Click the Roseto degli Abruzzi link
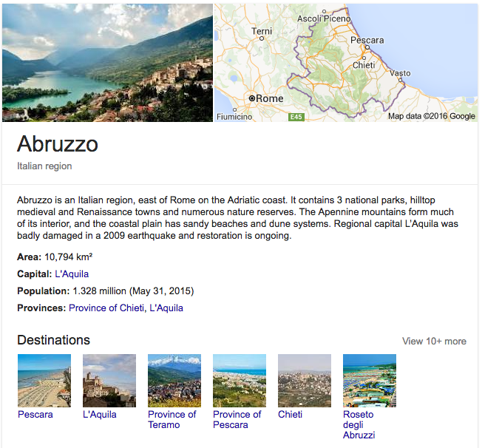 pos(359,424)
